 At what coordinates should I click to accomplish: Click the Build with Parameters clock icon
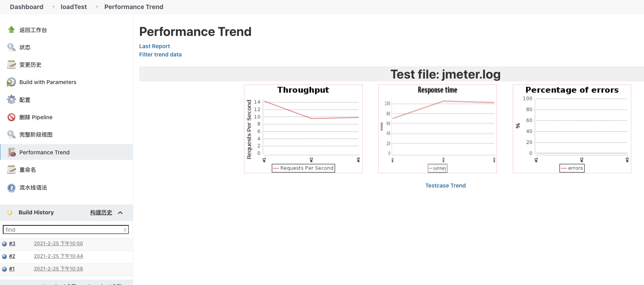[11, 82]
